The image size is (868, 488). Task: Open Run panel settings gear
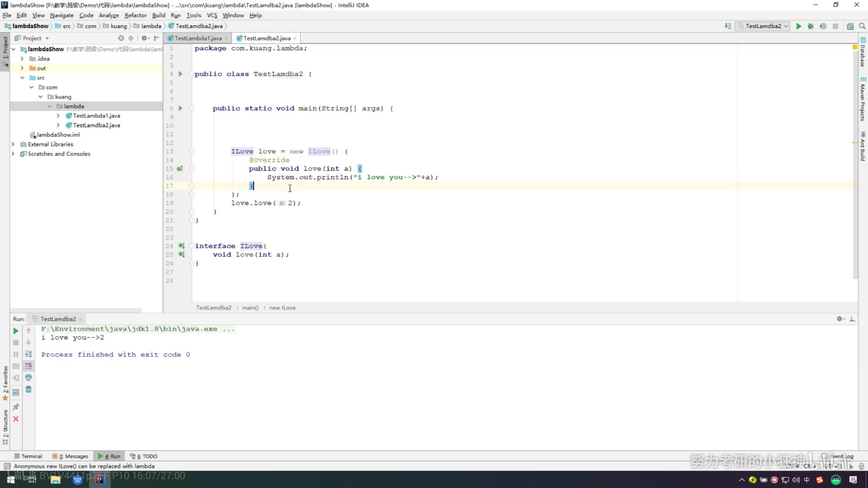point(840,319)
